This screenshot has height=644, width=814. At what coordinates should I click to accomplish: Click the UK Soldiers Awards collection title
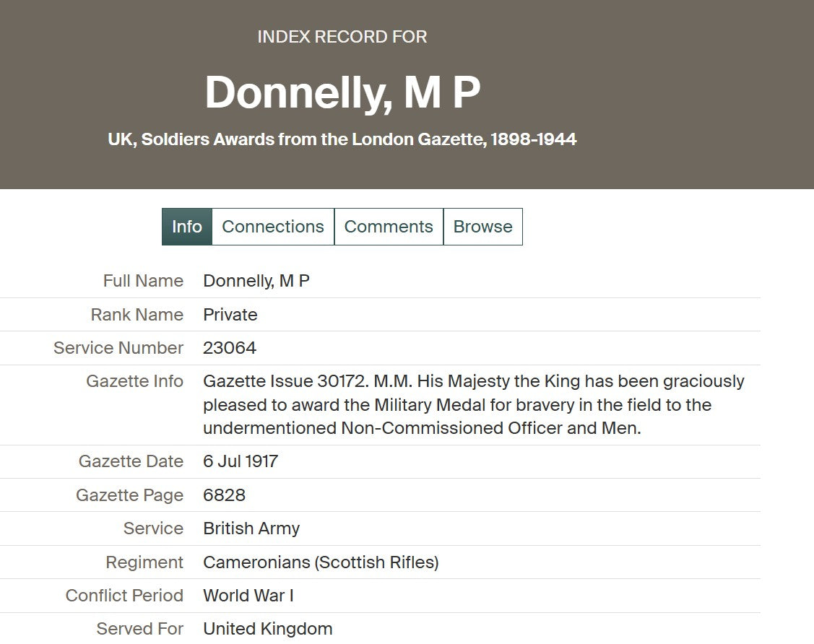coord(342,139)
